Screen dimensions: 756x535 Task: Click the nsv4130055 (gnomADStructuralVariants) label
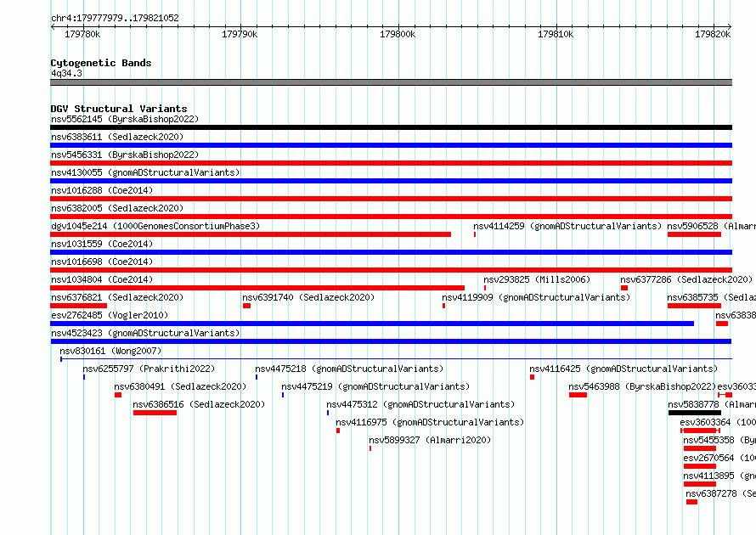click(145, 172)
